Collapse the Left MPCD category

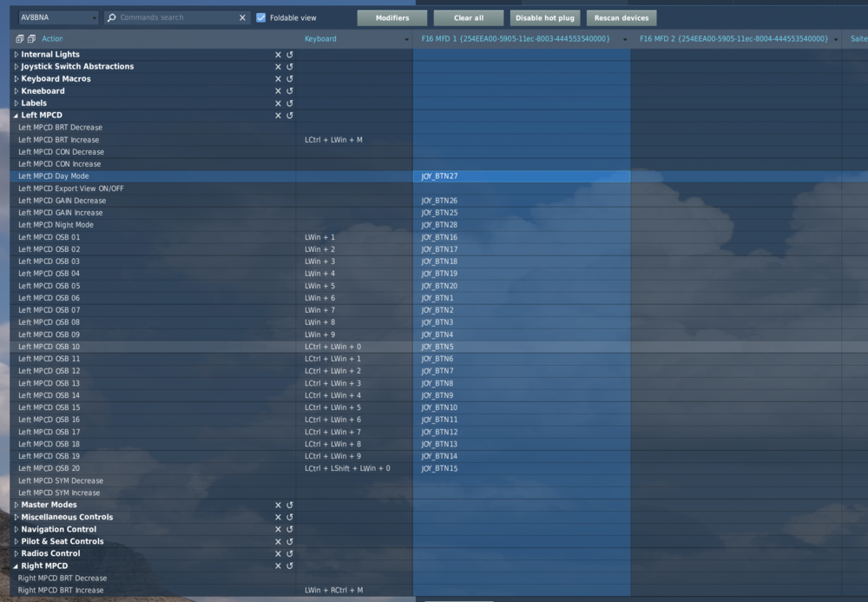coord(16,116)
